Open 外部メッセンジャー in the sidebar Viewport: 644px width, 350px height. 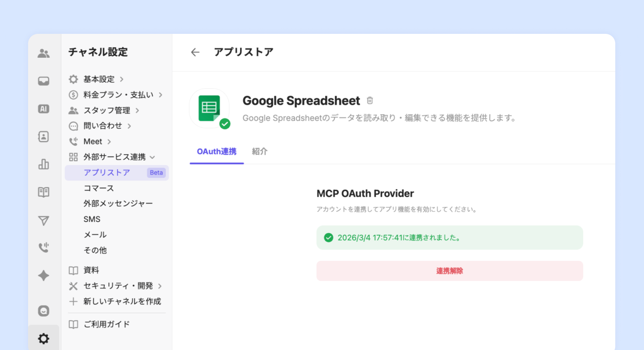(x=118, y=203)
